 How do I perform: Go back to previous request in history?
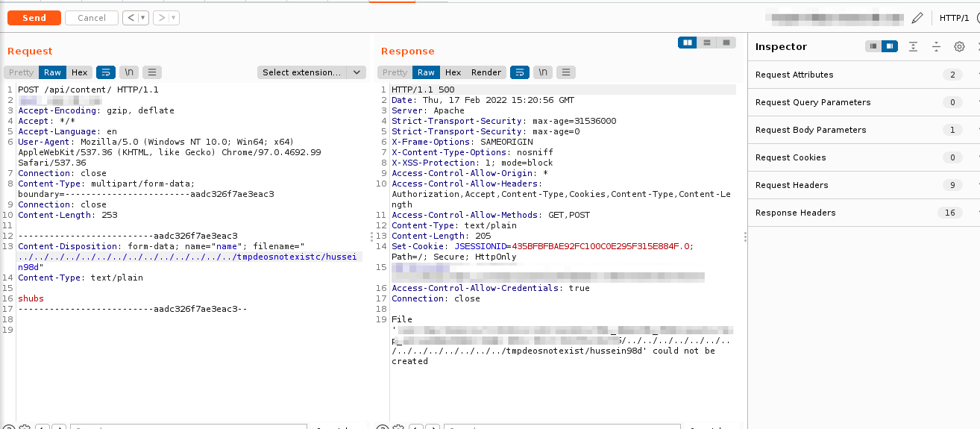131,18
